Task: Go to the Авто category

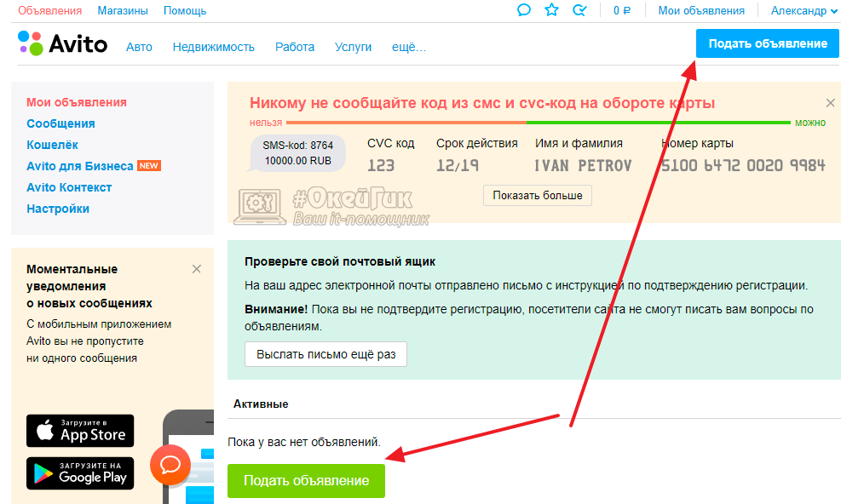Action: (139, 47)
